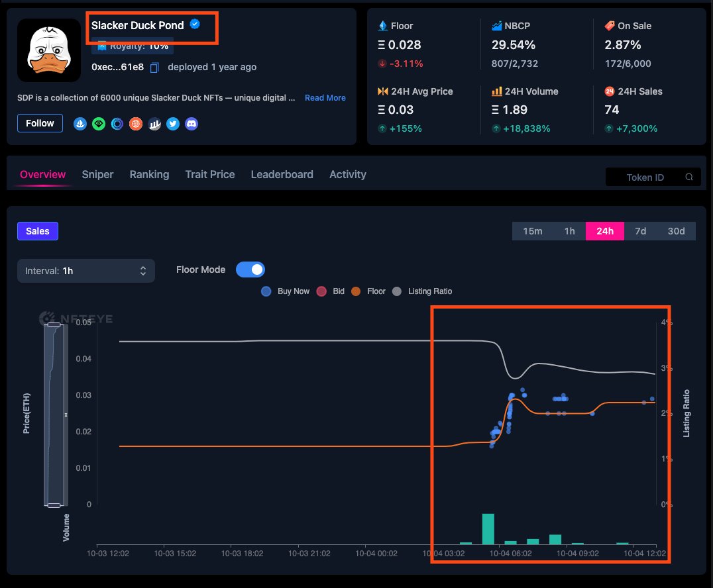This screenshot has height=588, width=713.
Task: Click Read More on the description
Action: point(325,98)
